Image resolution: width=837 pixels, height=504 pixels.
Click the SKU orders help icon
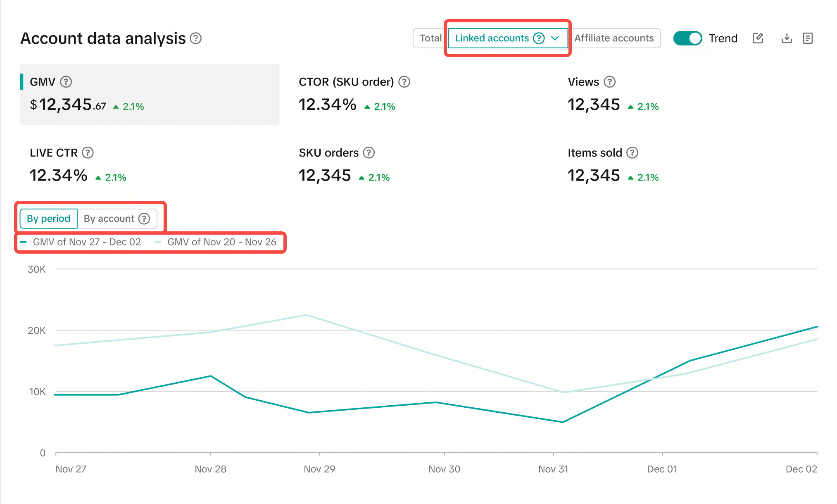[x=369, y=153]
